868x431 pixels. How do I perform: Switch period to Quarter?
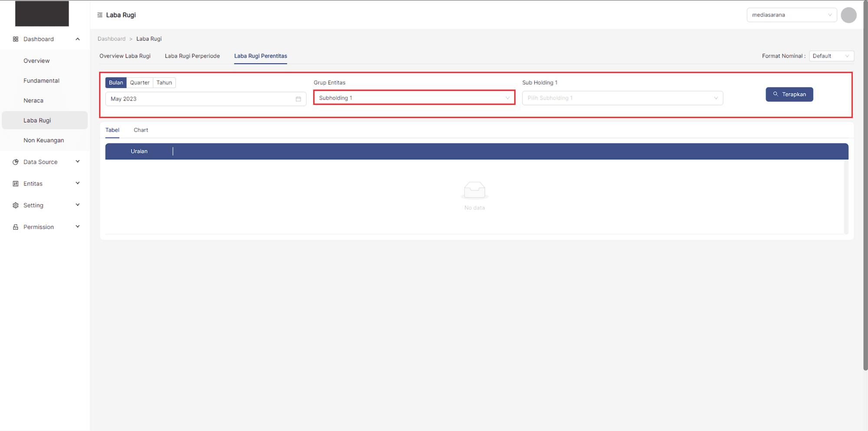[139, 82]
